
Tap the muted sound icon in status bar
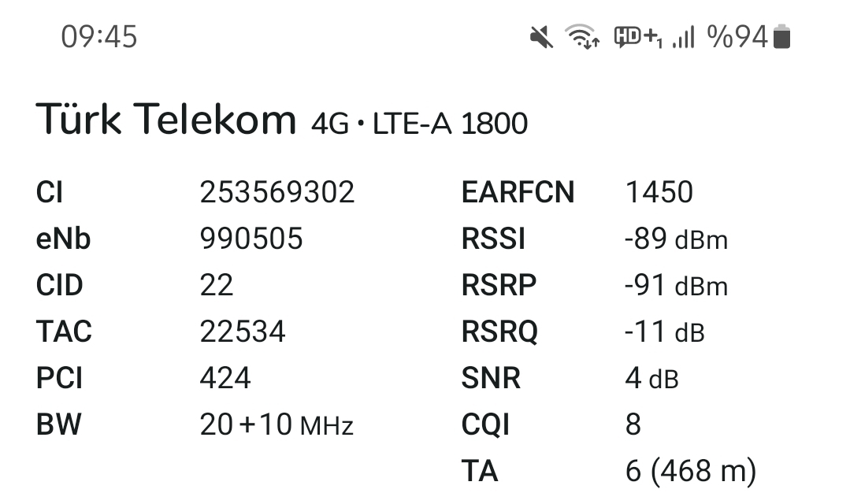[541, 37]
